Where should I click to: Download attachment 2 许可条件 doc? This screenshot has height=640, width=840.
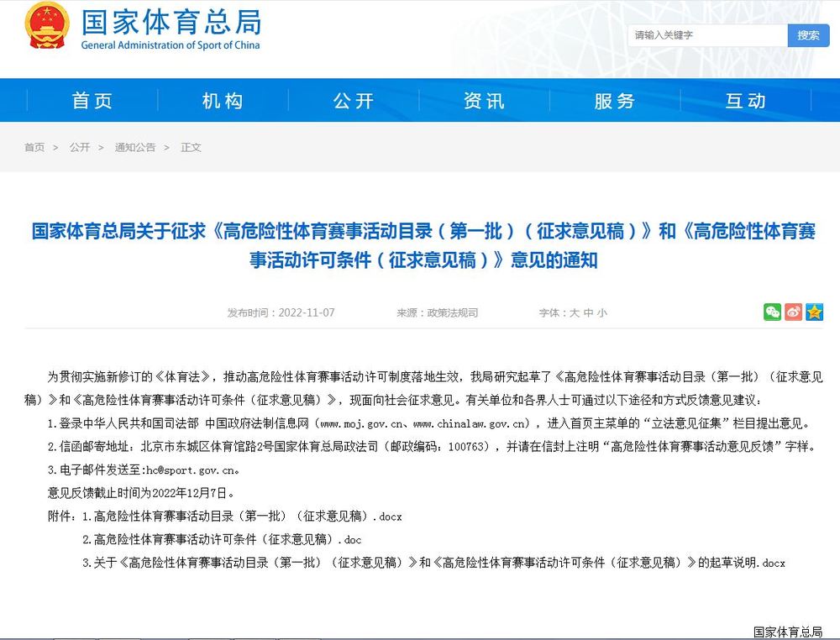(222, 539)
